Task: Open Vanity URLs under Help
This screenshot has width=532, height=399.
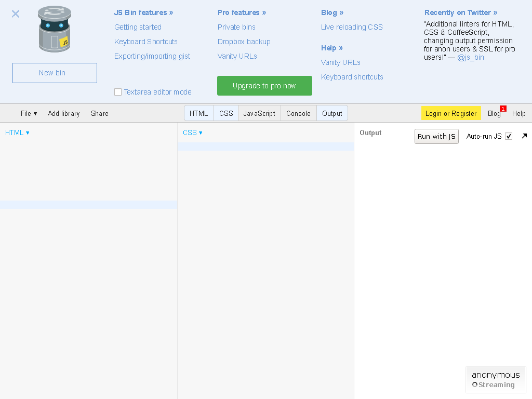Action: click(341, 62)
